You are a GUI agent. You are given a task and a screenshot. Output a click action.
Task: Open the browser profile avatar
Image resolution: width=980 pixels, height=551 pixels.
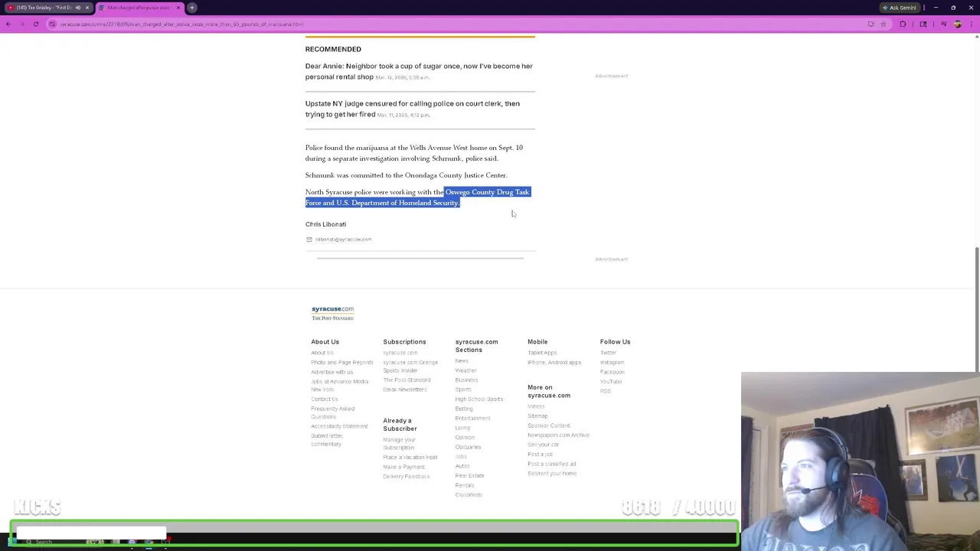coord(957,24)
